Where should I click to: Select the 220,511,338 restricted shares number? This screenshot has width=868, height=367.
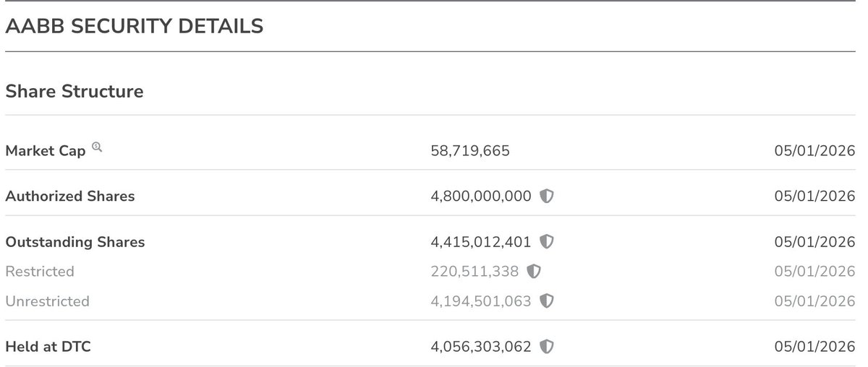click(475, 272)
